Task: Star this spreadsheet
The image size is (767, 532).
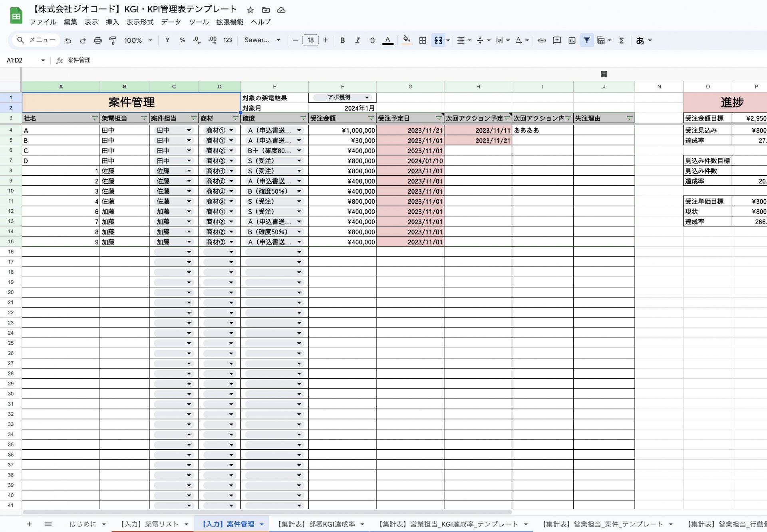Action: click(250, 10)
